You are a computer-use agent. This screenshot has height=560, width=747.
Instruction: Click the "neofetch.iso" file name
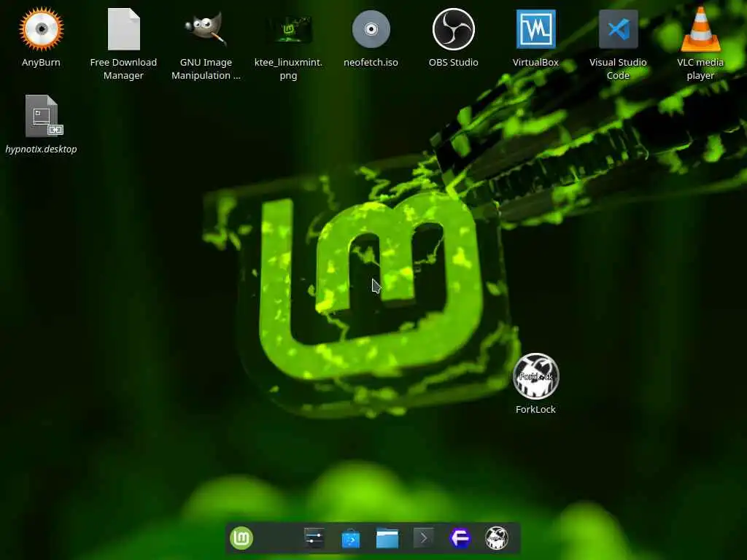371,63
